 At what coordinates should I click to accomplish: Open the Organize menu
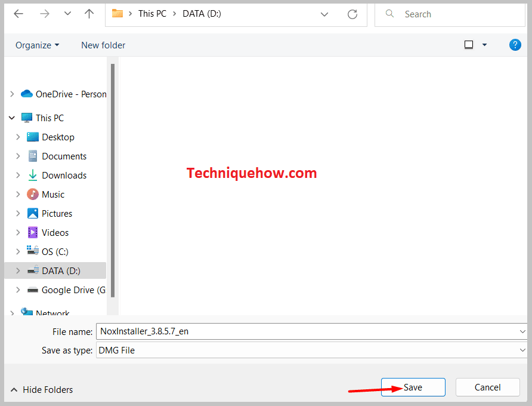[x=38, y=45]
